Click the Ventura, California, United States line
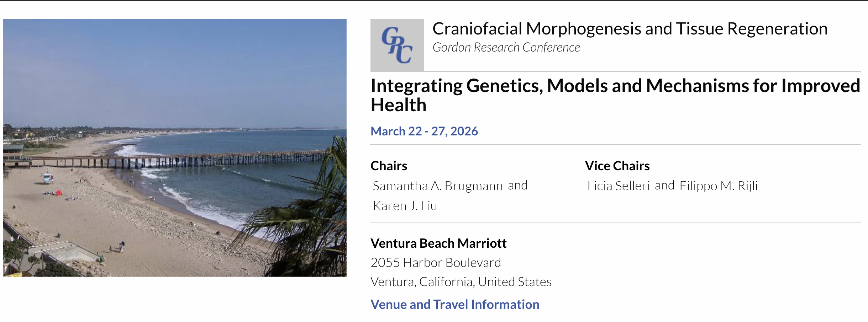868x322 pixels. 461,282
